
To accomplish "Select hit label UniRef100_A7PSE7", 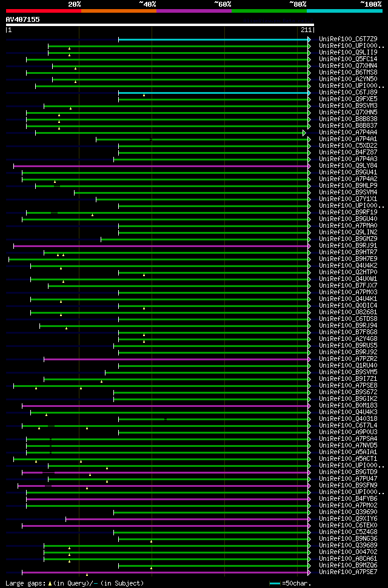I will click(348, 572).
